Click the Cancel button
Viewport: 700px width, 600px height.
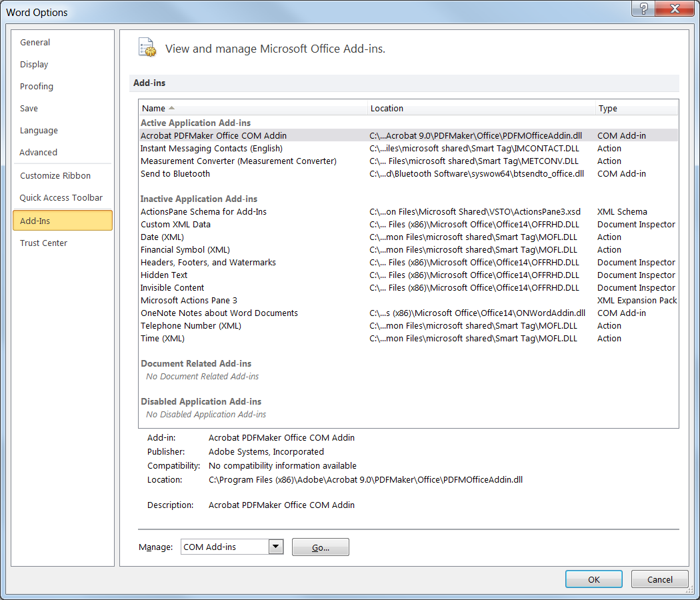[660, 579]
